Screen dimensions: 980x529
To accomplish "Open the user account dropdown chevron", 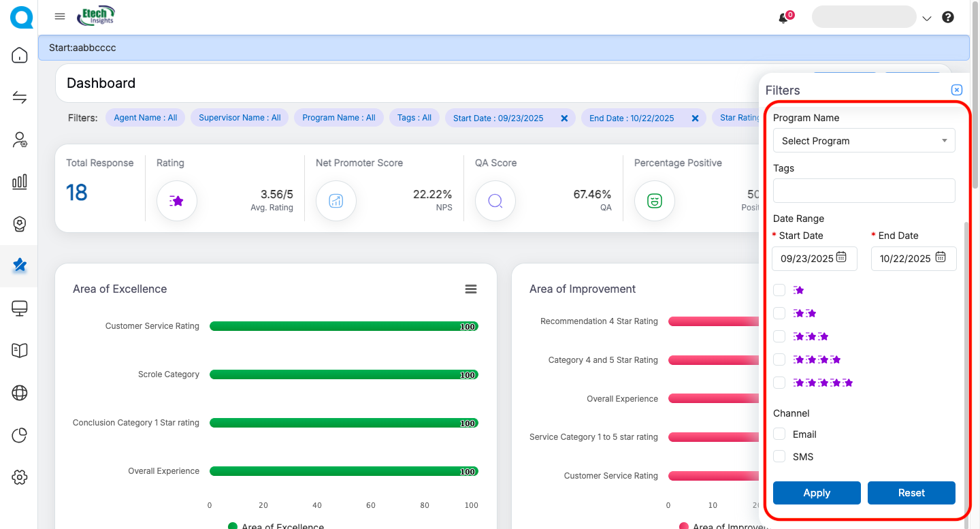I will coord(926,18).
